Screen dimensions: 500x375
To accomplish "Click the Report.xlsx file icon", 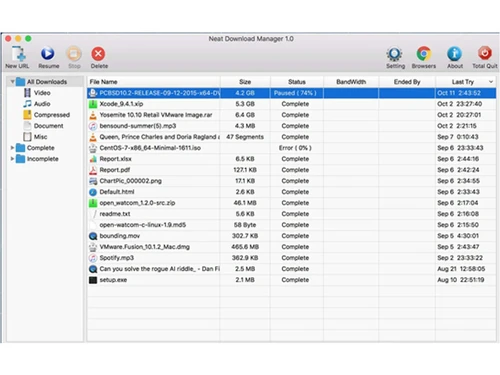I will tap(93, 159).
